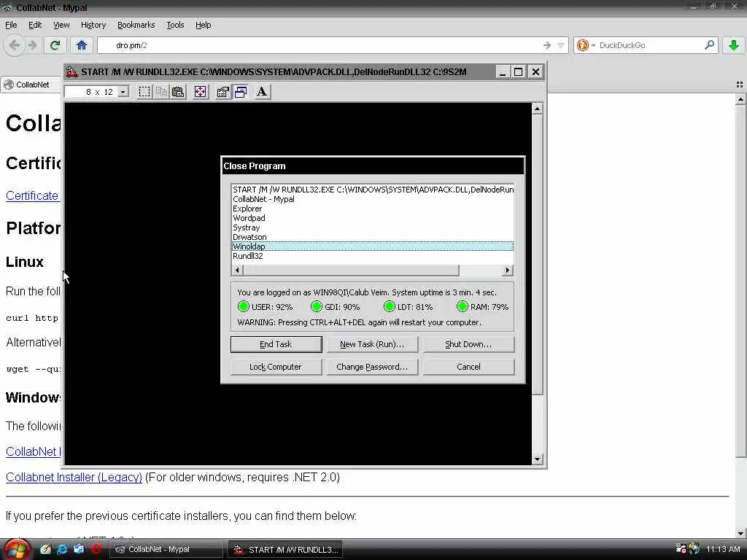The width and height of the screenshot is (747, 560).
Task: Open the Downloads green arrow icon
Action: pos(734,45)
